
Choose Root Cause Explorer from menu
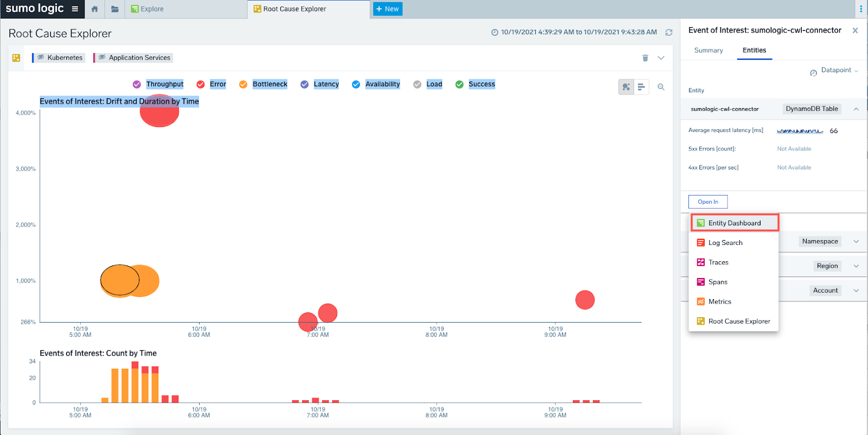point(733,321)
